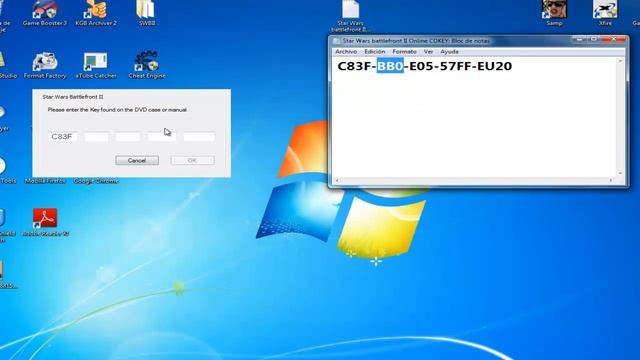This screenshot has width=640, height=360.
Task: Click Notepad horizontal scrollbar right arrow
Action: click(x=611, y=180)
